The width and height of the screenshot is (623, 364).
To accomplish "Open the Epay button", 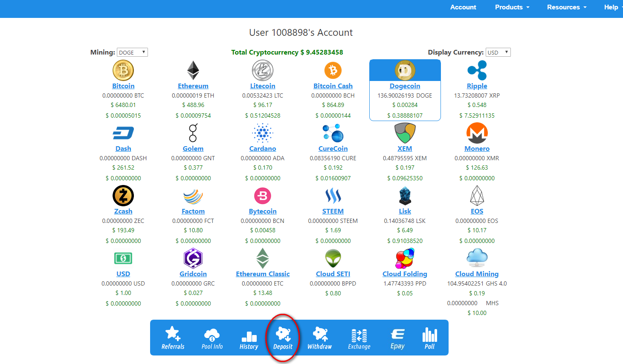I will (397, 339).
